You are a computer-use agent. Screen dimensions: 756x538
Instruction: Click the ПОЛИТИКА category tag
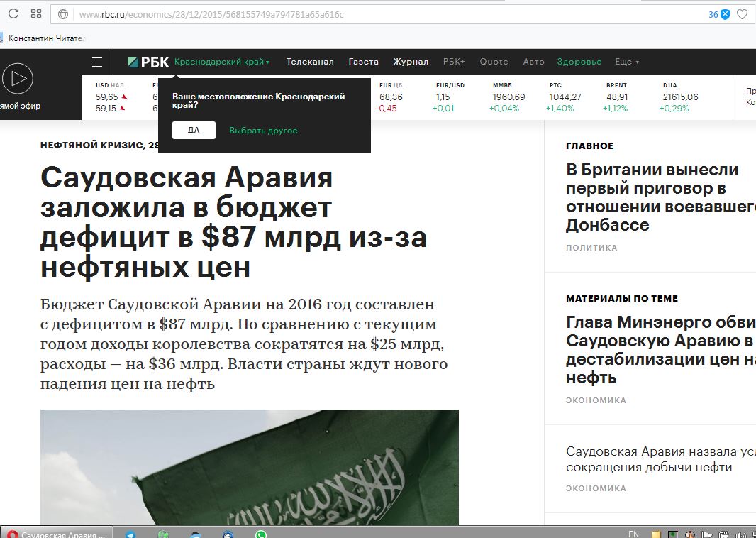(591, 248)
